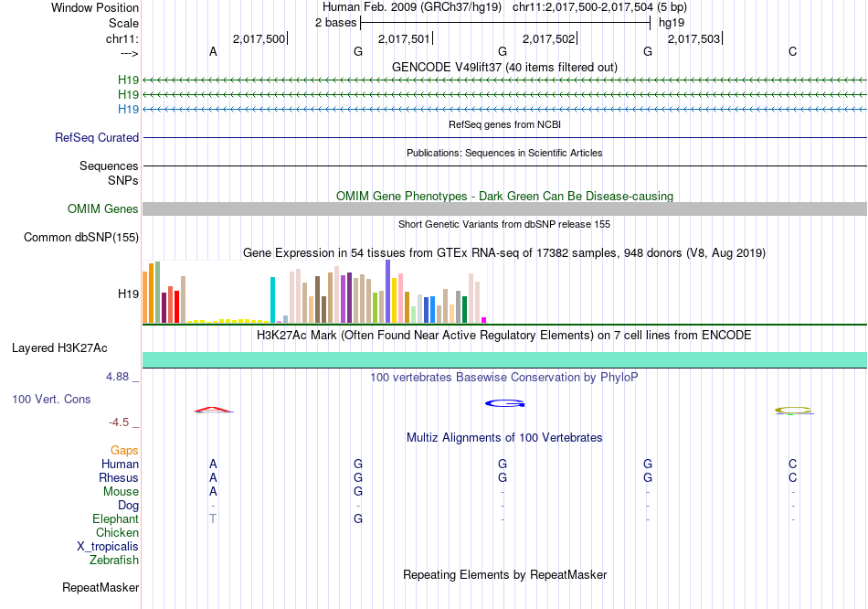Open the OMIM Genes track label
Screen dimensions: 868x609
point(102,208)
